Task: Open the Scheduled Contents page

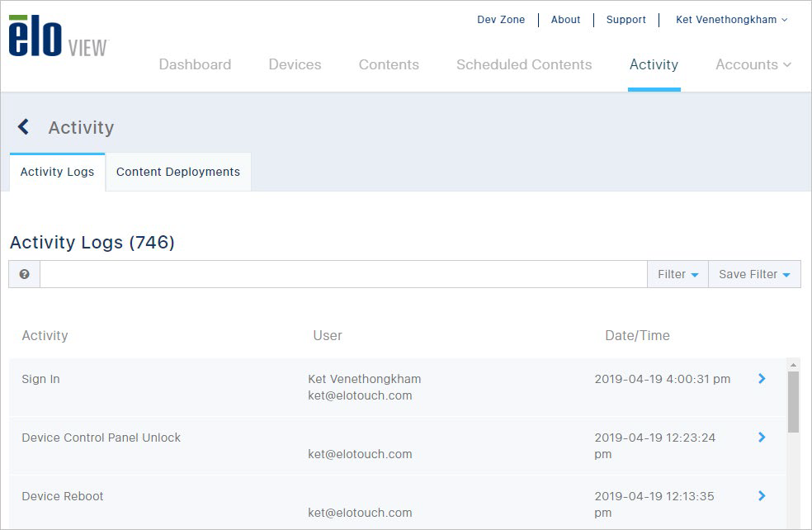Action: click(523, 64)
